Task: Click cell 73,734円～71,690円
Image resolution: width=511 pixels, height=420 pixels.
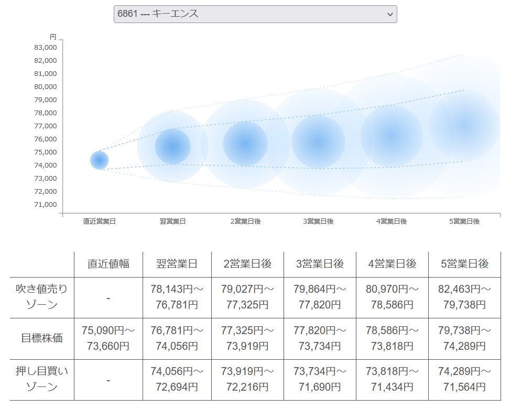Action: point(320,379)
